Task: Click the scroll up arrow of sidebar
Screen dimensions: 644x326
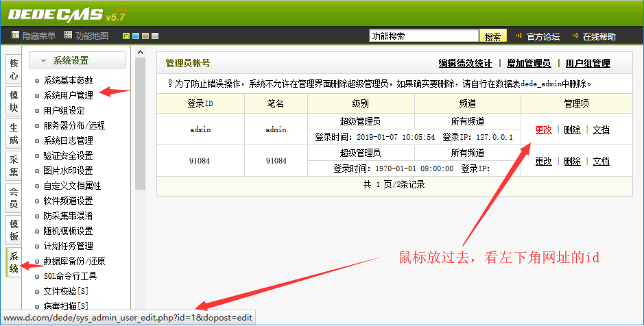Action: pyautogui.click(x=140, y=53)
